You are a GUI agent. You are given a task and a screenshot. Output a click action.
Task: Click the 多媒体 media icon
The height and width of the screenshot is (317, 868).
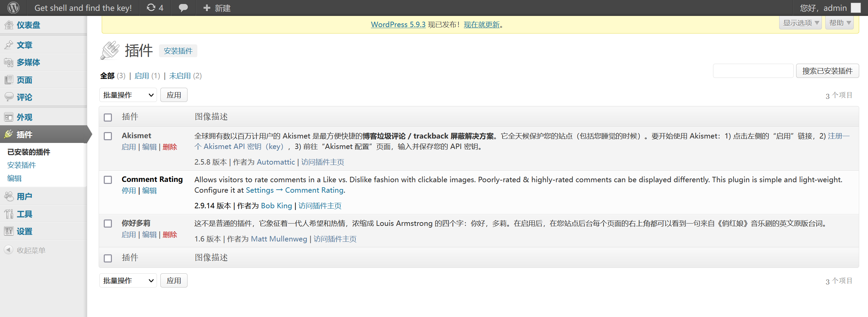point(9,62)
